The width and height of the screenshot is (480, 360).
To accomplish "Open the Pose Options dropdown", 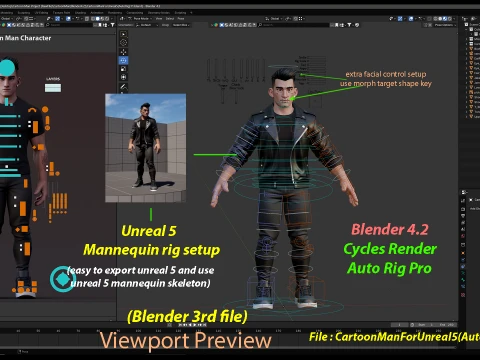I will click(445, 25).
